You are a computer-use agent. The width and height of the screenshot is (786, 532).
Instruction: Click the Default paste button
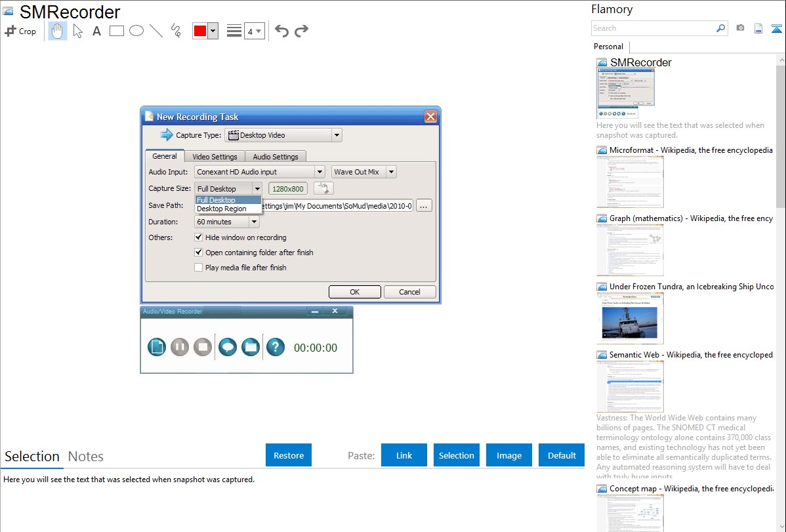pyautogui.click(x=562, y=455)
